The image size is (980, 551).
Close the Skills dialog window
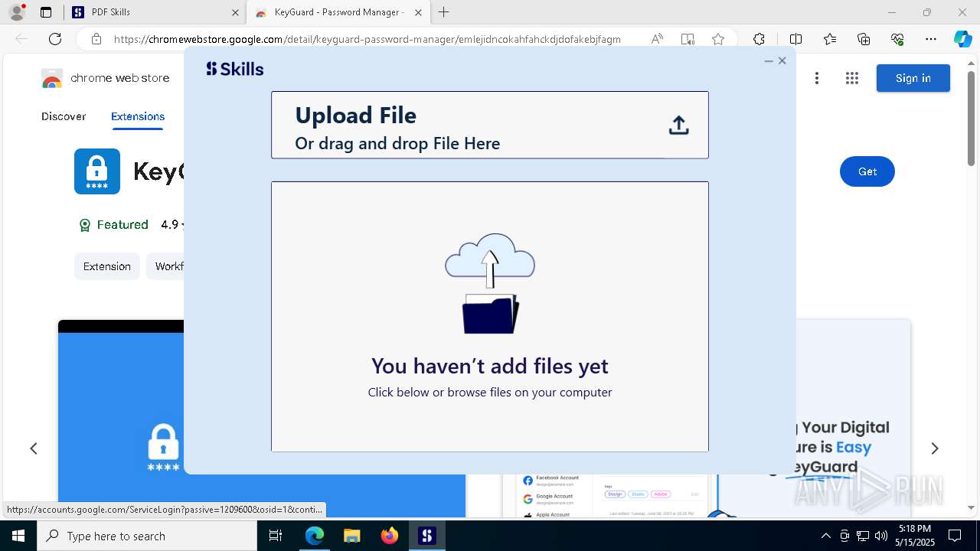tap(782, 60)
